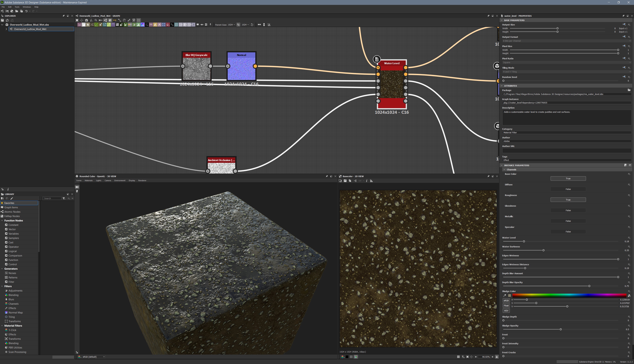This screenshot has width=634, height=364.
Task: Click the copy icon in 2D View toolbar
Action: (x=350, y=181)
